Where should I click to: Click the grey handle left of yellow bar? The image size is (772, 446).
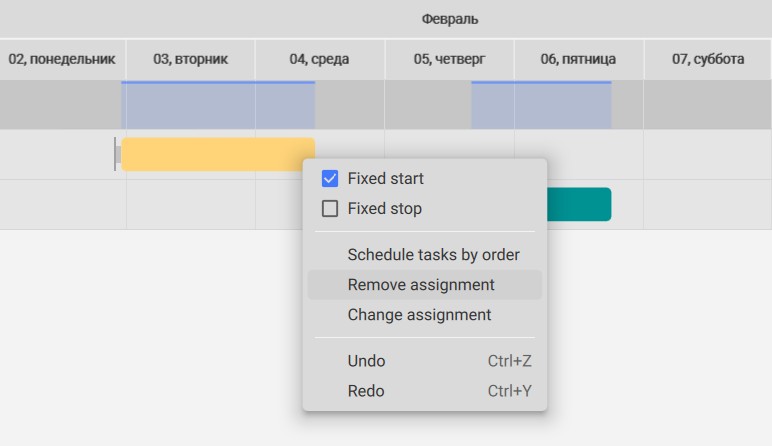pos(117,154)
